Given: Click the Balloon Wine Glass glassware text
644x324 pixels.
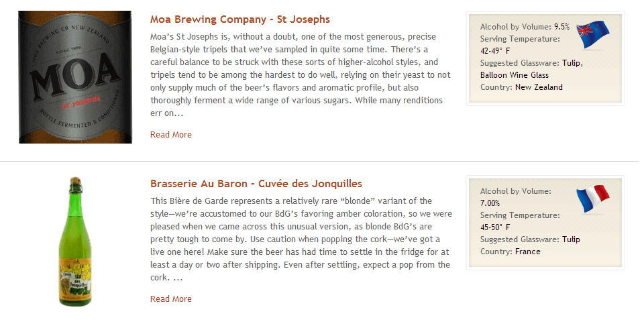Looking at the screenshot, I should coord(515,75).
